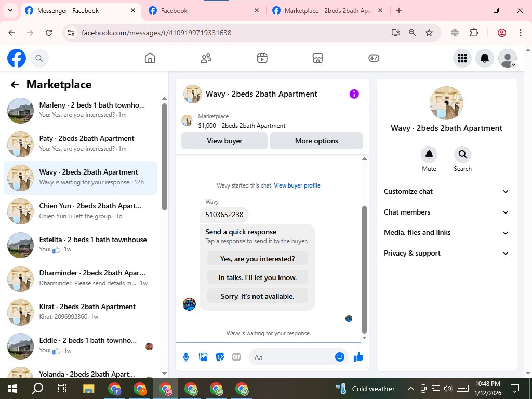Send 'Yes, are you interested?' quick response
The width and height of the screenshot is (532, 399).
click(258, 259)
